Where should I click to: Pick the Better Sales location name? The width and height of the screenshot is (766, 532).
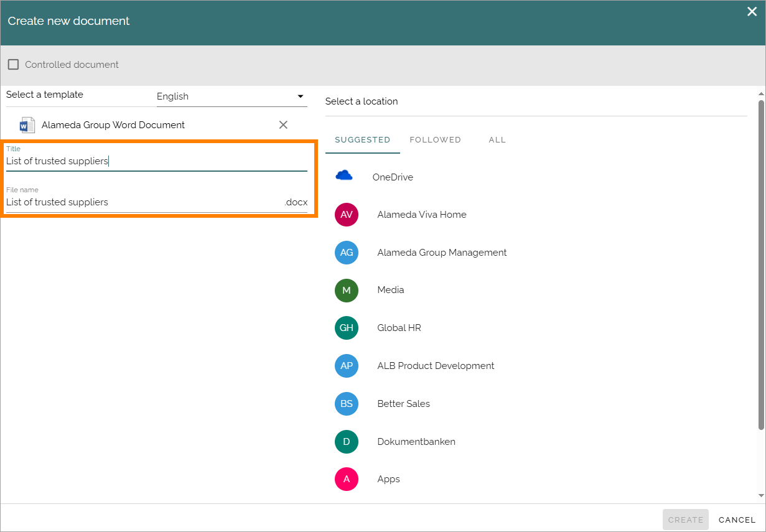(x=404, y=404)
